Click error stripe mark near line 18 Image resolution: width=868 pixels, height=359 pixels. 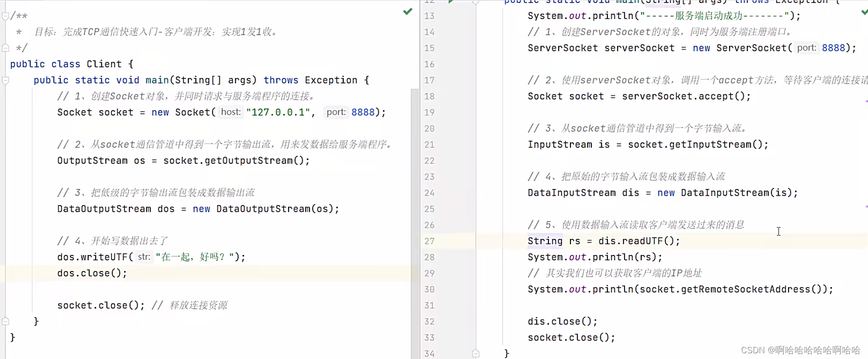(866, 101)
